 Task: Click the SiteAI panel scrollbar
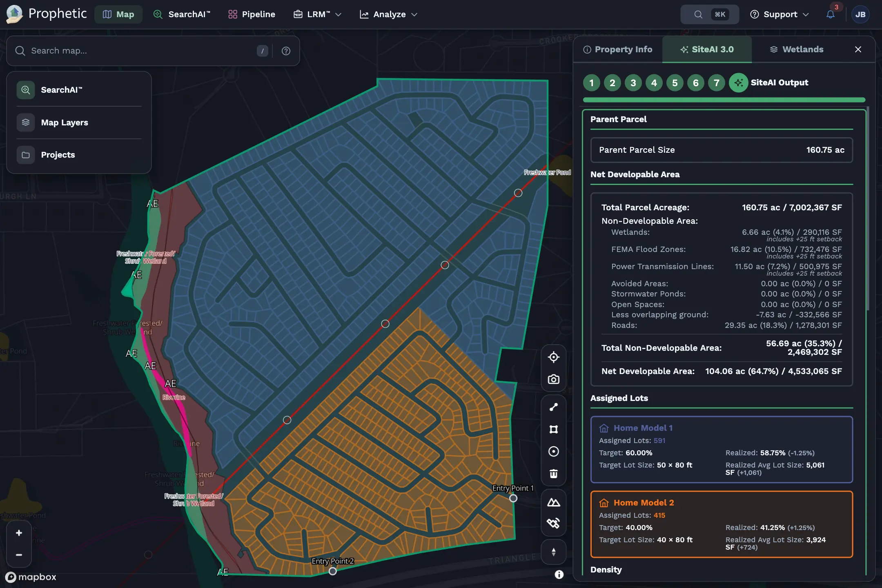(868, 208)
